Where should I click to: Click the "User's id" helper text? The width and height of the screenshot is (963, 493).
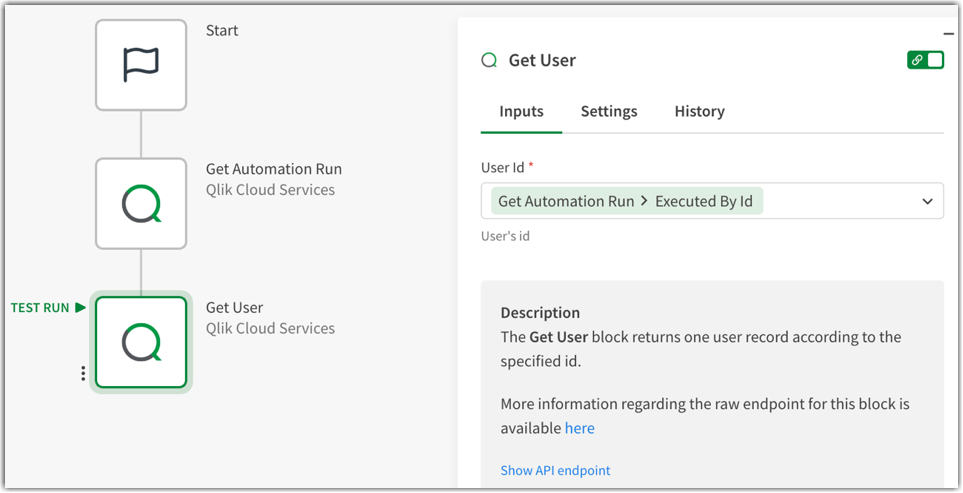pyautogui.click(x=505, y=236)
